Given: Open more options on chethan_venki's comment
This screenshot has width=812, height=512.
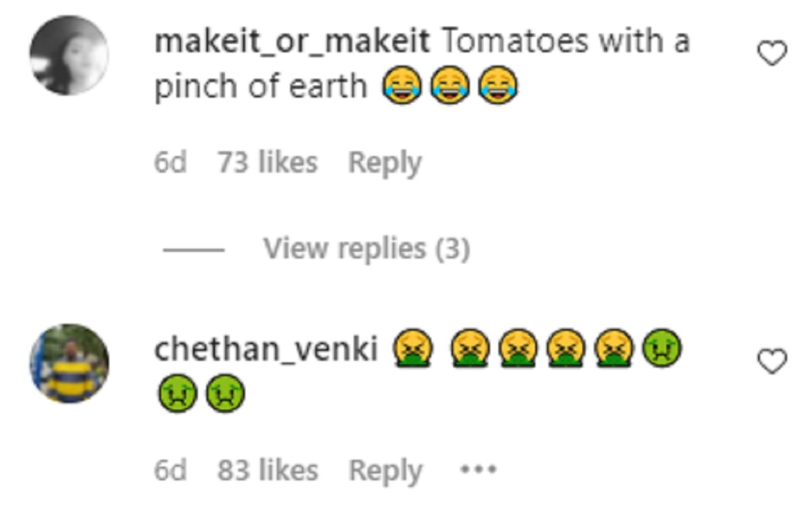Looking at the screenshot, I should [478, 469].
